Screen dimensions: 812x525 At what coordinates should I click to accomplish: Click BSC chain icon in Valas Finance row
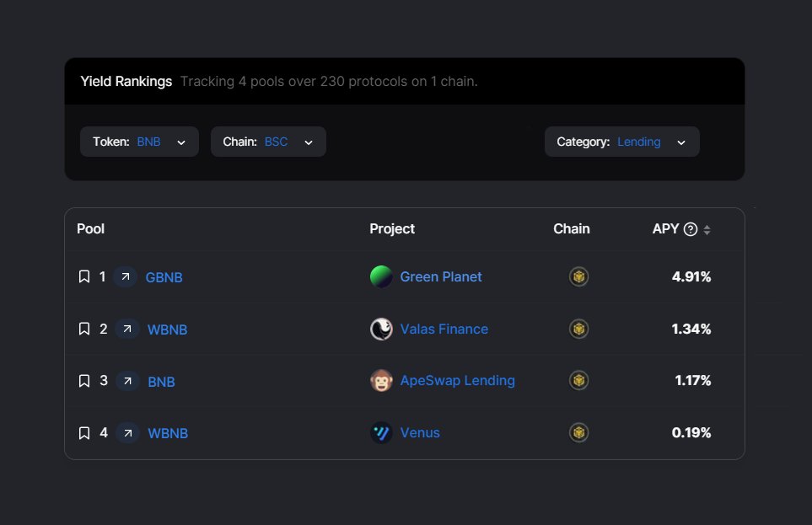click(x=578, y=329)
